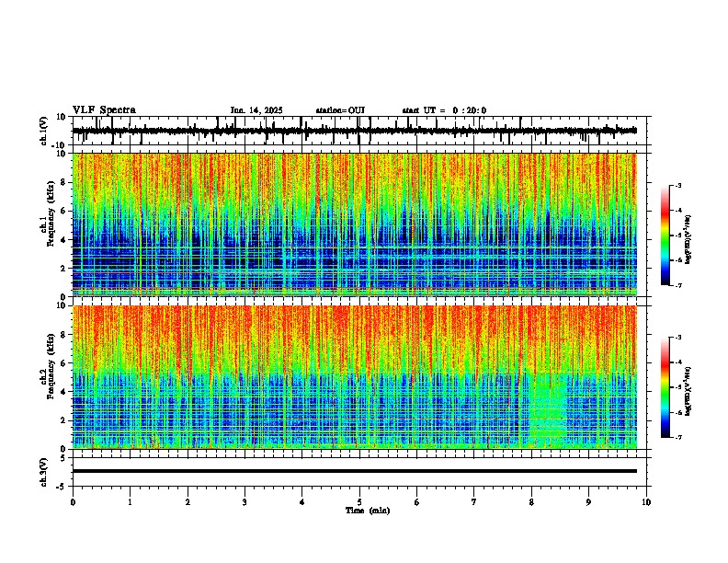Click the time axis tick label "7"
This screenshot has width=728, height=563.
click(474, 502)
